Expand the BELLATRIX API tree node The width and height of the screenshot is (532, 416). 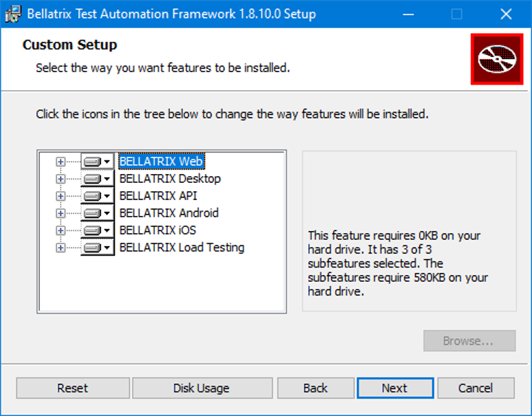[61, 196]
